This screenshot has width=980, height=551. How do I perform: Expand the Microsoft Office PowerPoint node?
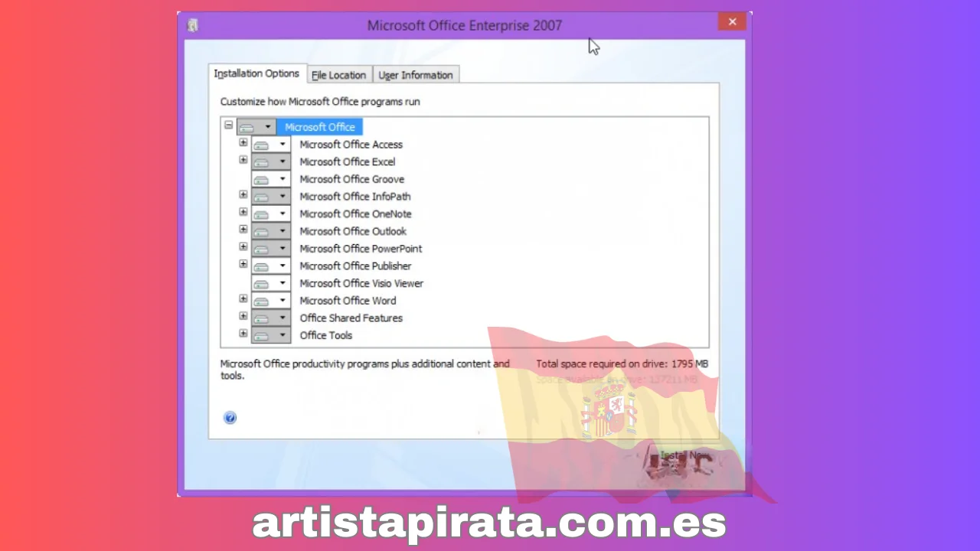243,246
